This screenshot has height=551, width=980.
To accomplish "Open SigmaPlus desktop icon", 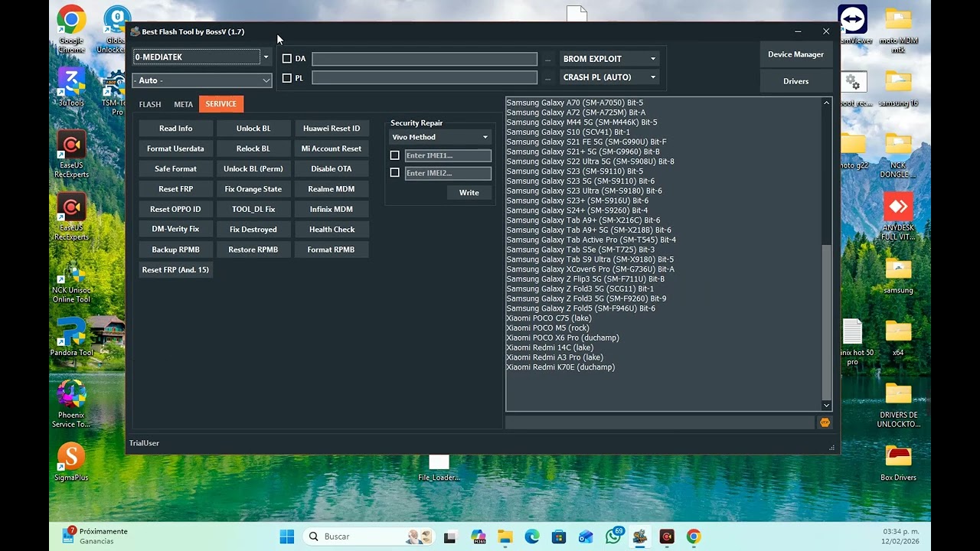I will [x=71, y=462].
